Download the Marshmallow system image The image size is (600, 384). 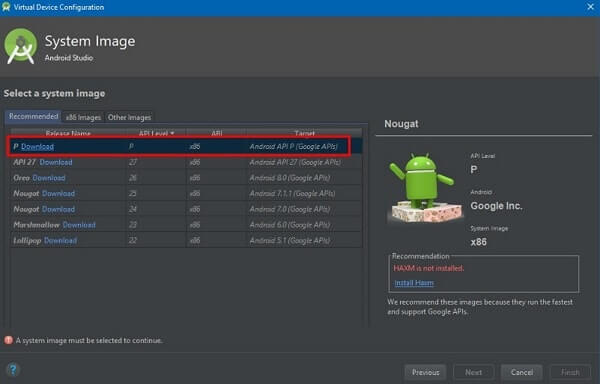coord(79,225)
